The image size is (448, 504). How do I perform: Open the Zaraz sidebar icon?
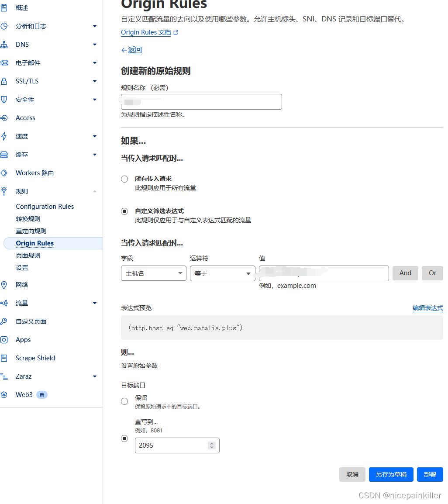[5, 376]
